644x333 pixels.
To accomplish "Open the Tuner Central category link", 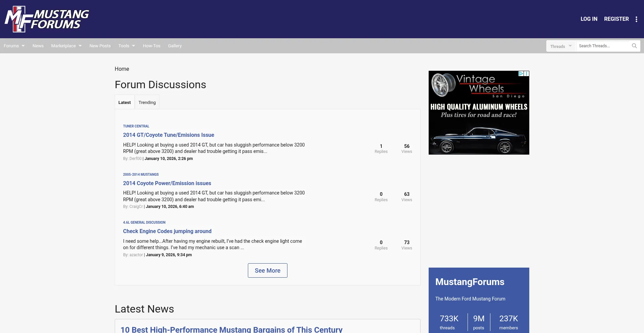I will (136, 126).
